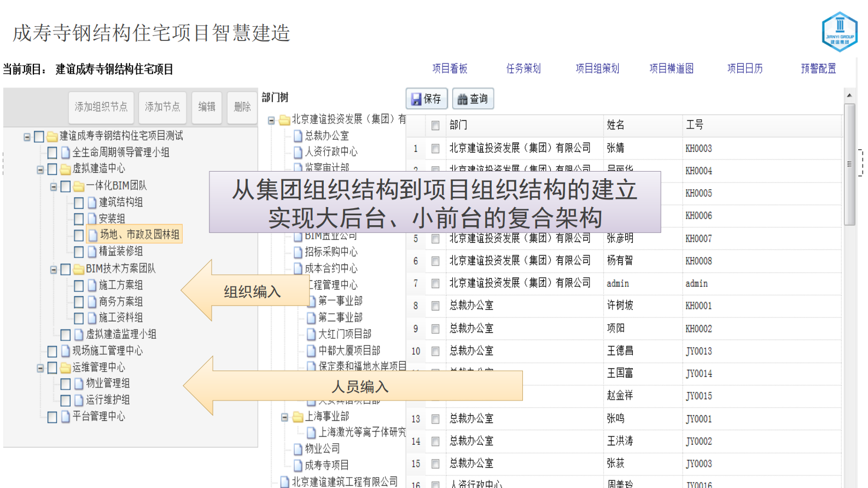Click the 查询 button

point(473,99)
